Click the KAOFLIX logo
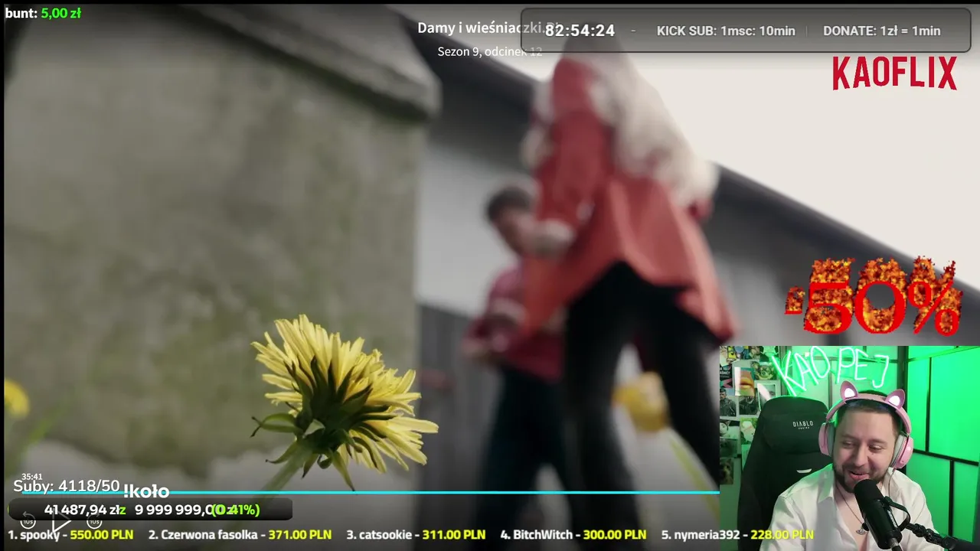The image size is (980, 551). [x=894, y=73]
